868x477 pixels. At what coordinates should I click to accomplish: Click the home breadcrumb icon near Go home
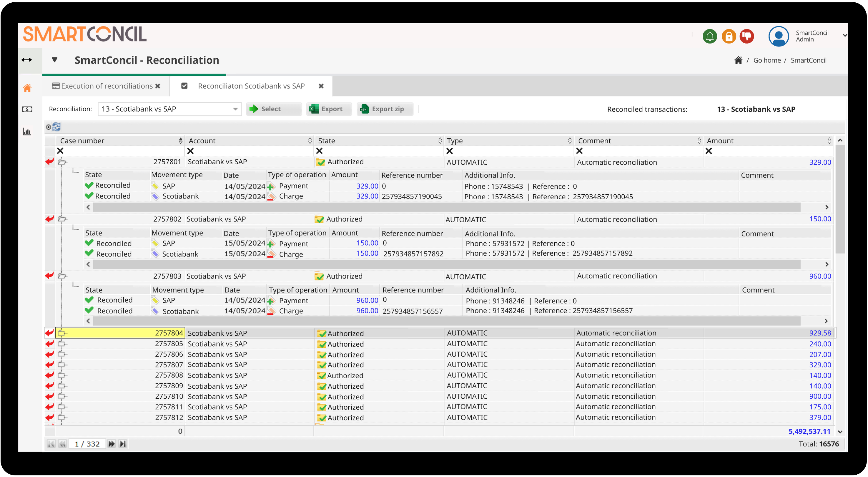coord(738,60)
